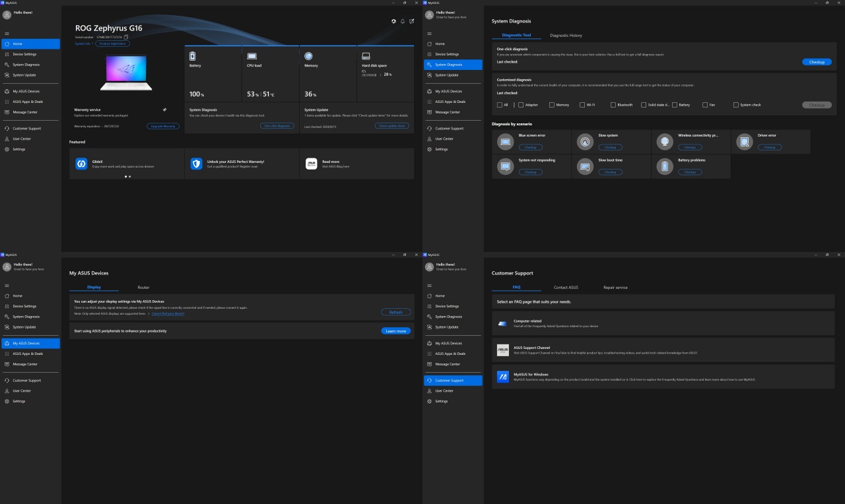Open Message Center in My ASUS Devices sidebar
The height and width of the screenshot is (504, 845).
click(x=30, y=364)
